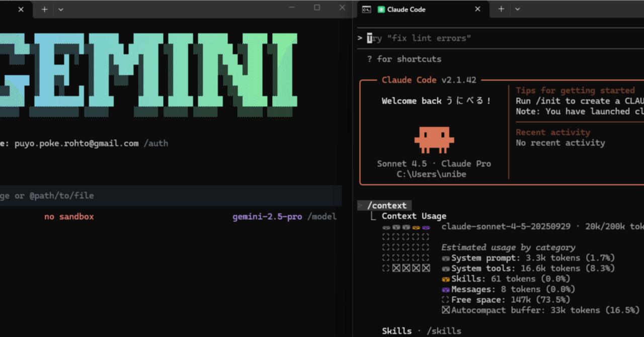Open new tab in Gemini terminal window
The width and height of the screenshot is (644, 337).
click(44, 9)
